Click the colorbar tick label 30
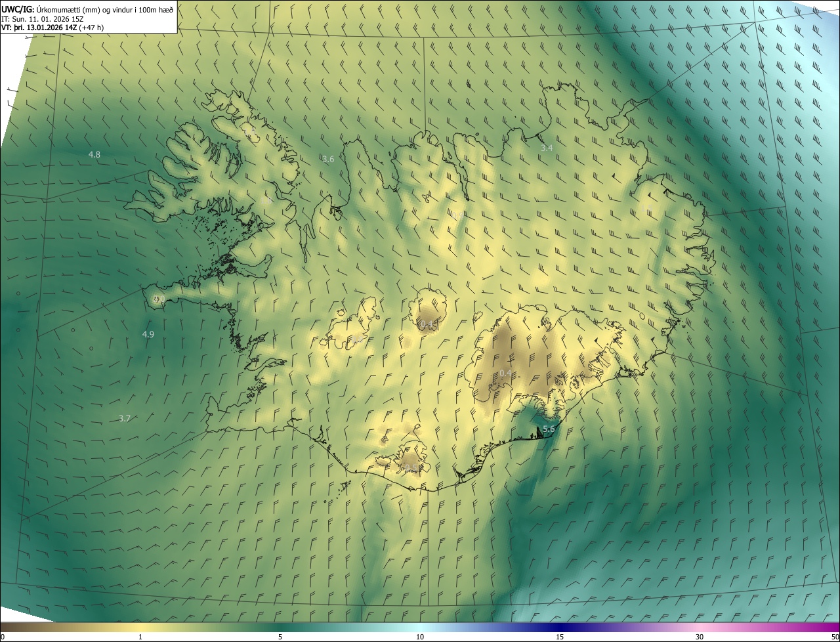 (700, 637)
